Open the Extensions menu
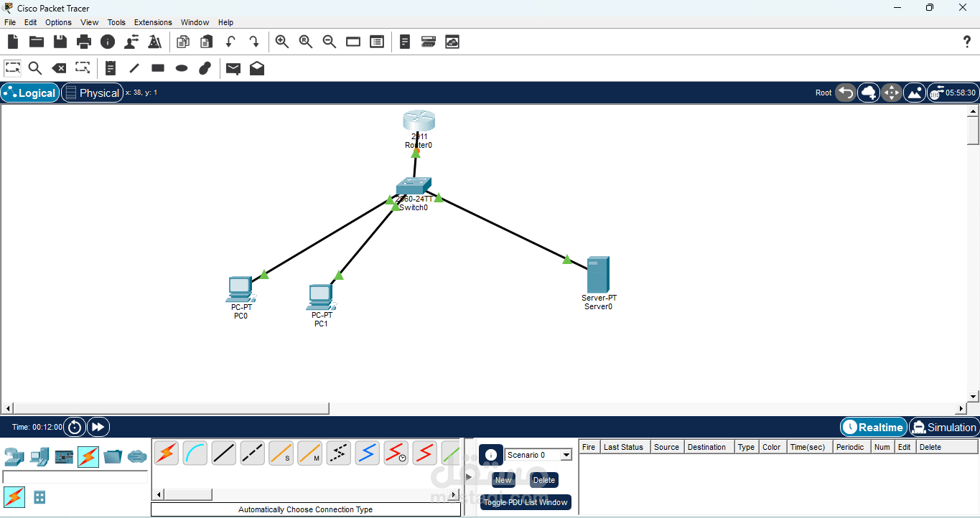Viewport: 980px width, 518px height. (153, 22)
